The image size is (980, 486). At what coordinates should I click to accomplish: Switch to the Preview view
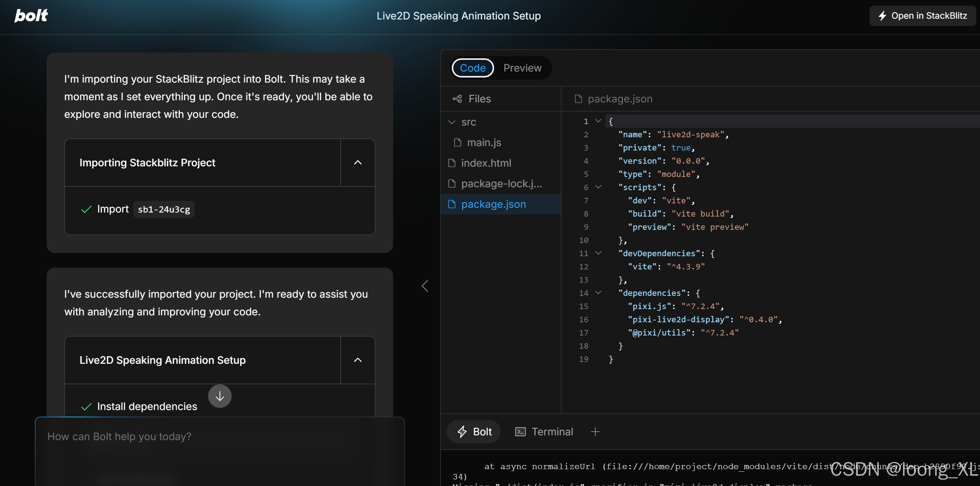[522, 68]
